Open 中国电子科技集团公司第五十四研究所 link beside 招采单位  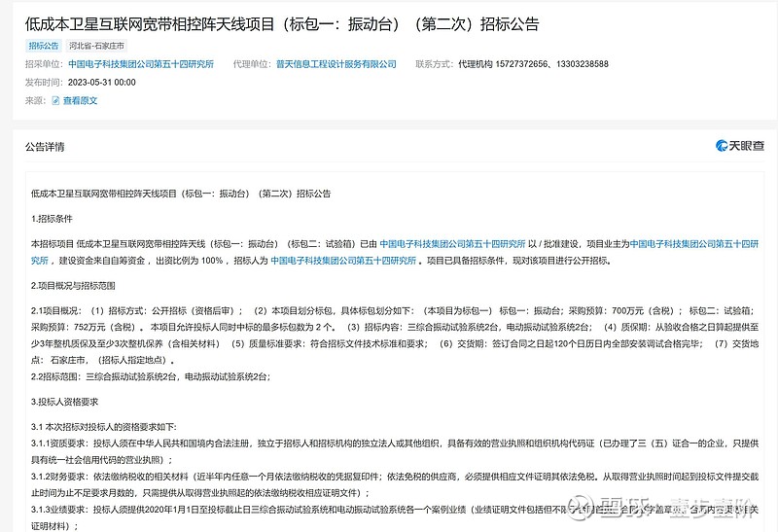pyautogui.click(x=141, y=64)
